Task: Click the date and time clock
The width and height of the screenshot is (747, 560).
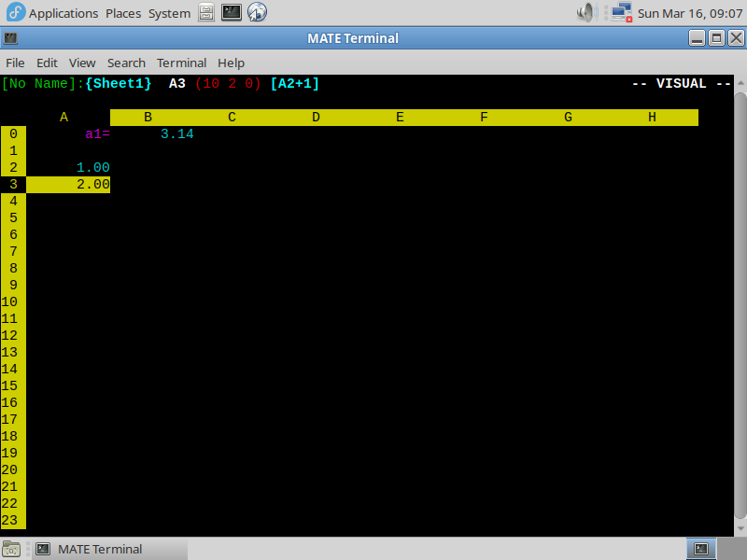Action: [689, 13]
